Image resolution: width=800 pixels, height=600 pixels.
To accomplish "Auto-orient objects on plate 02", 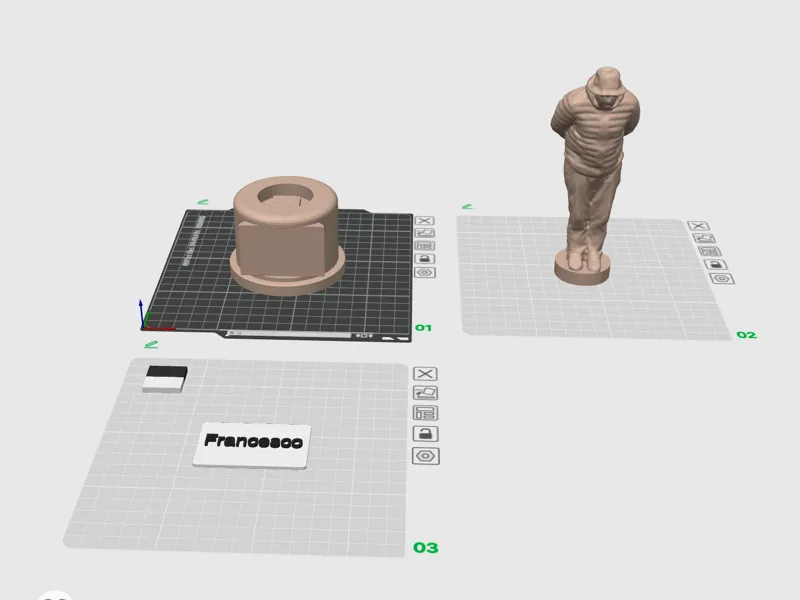I will pos(705,238).
